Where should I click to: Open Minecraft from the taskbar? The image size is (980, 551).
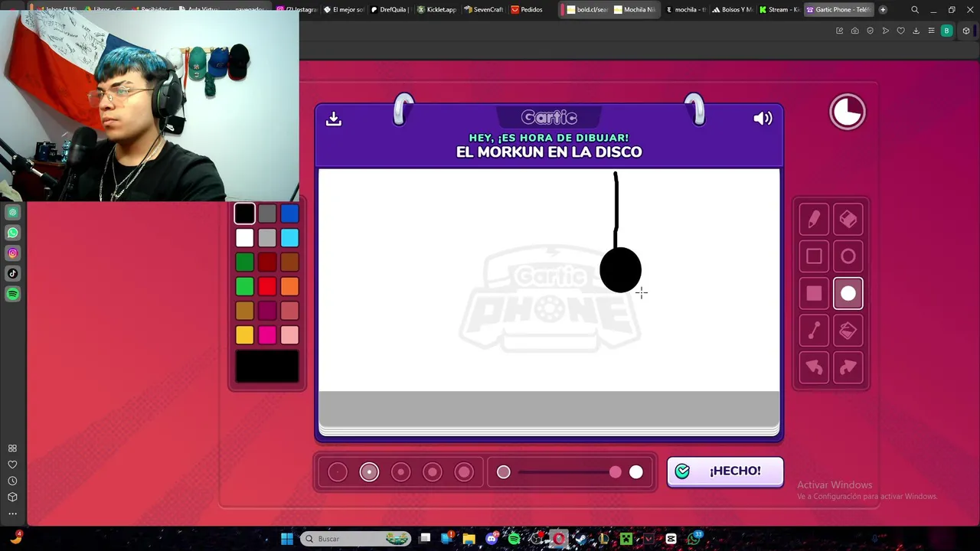[x=626, y=539]
